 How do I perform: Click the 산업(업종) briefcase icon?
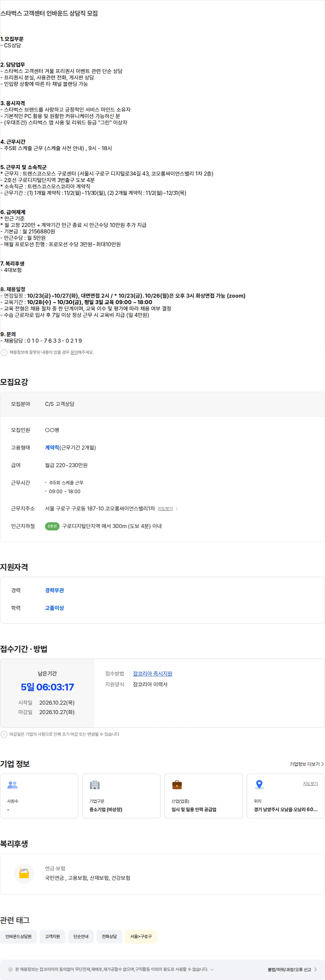coord(177,785)
